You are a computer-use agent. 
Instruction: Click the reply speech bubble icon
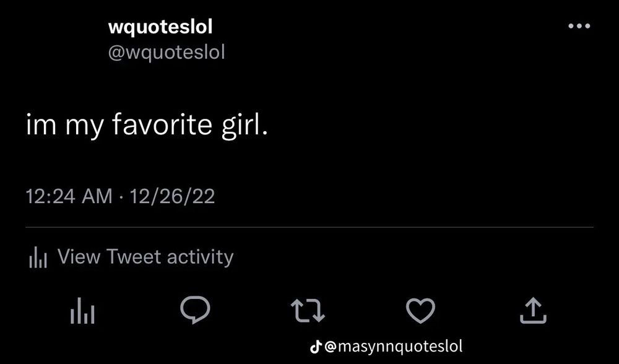[x=195, y=310]
